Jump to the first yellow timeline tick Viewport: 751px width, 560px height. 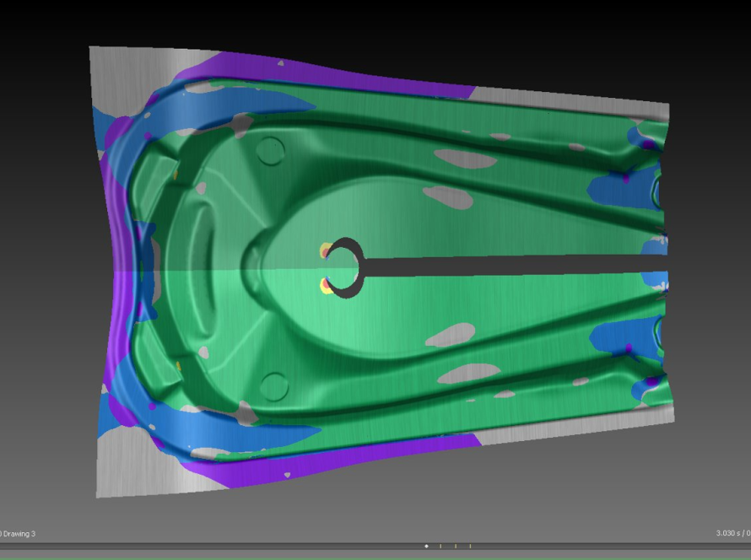[440, 546]
